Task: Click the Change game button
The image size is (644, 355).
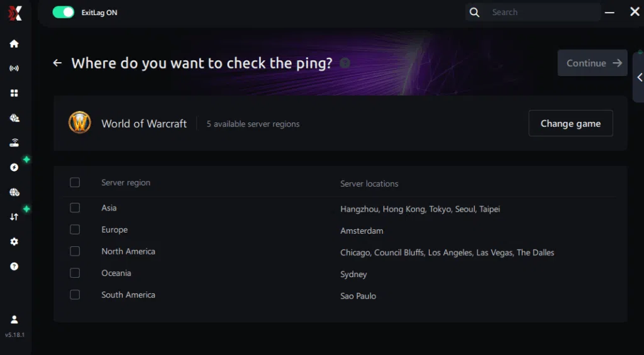Action: pos(570,123)
